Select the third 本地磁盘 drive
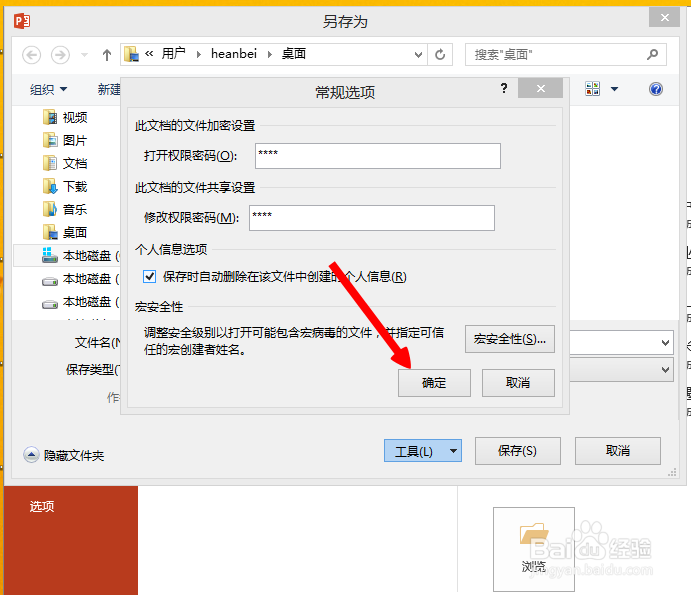Screen dimensions: 691x595 coord(80,302)
